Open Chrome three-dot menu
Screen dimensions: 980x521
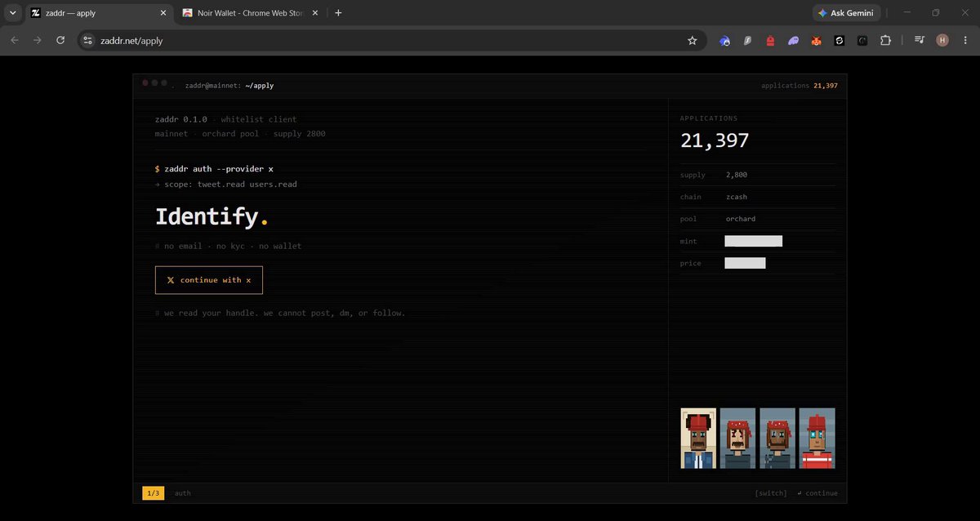click(x=965, y=40)
